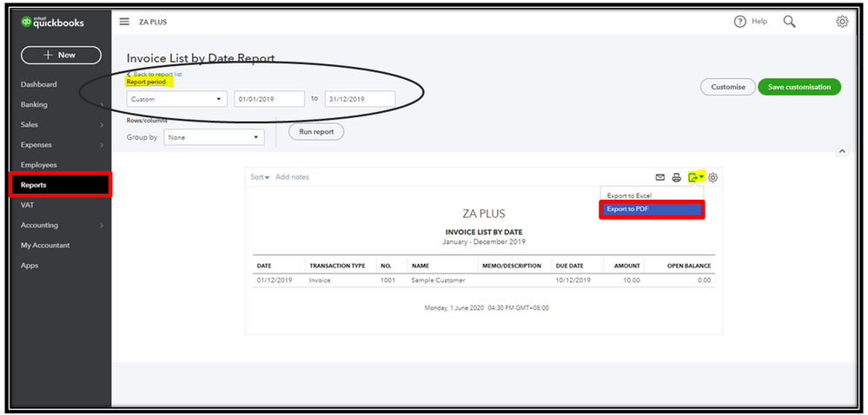Expand Sales in the sidebar
868x415 pixels.
pyautogui.click(x=61, y=124)
